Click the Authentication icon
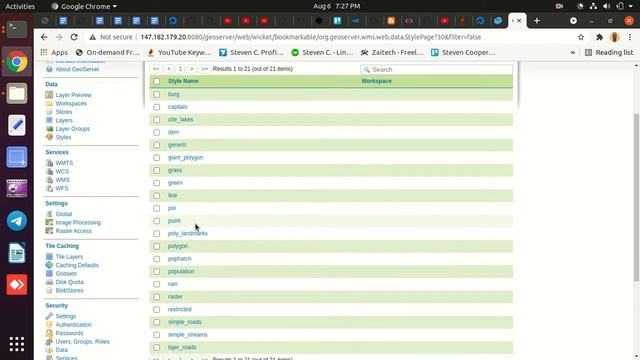Screen dimensions: 640x360 coord(49,324)
